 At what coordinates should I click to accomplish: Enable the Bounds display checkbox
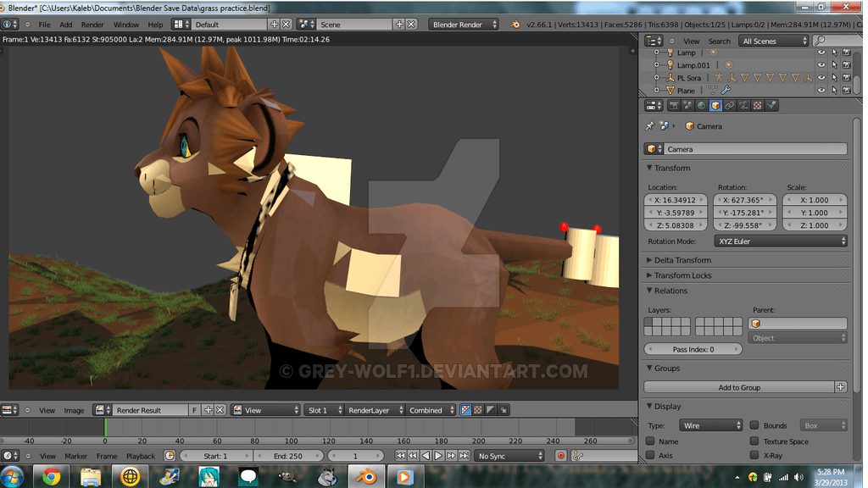coord(754,425)
